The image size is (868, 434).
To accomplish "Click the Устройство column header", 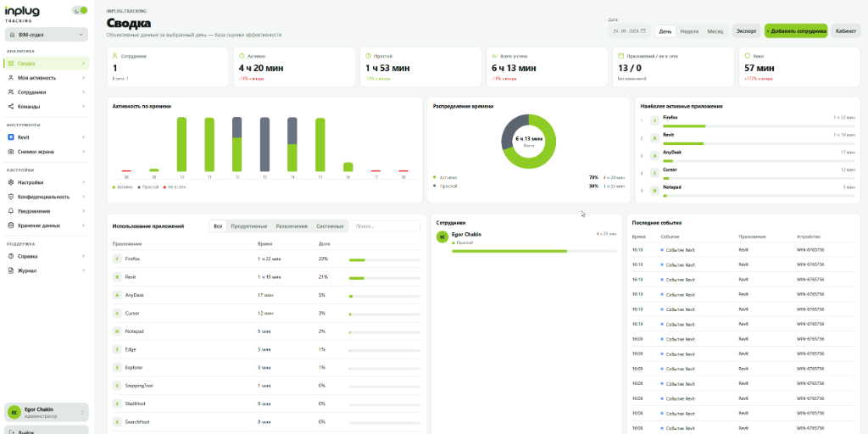I will pyautogui.click(x=807, y=236).
